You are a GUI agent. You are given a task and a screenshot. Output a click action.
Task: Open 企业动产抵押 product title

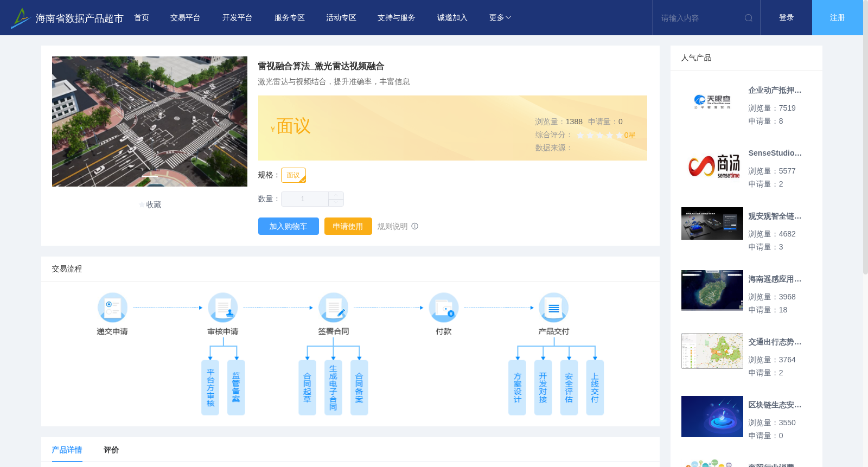775,90
